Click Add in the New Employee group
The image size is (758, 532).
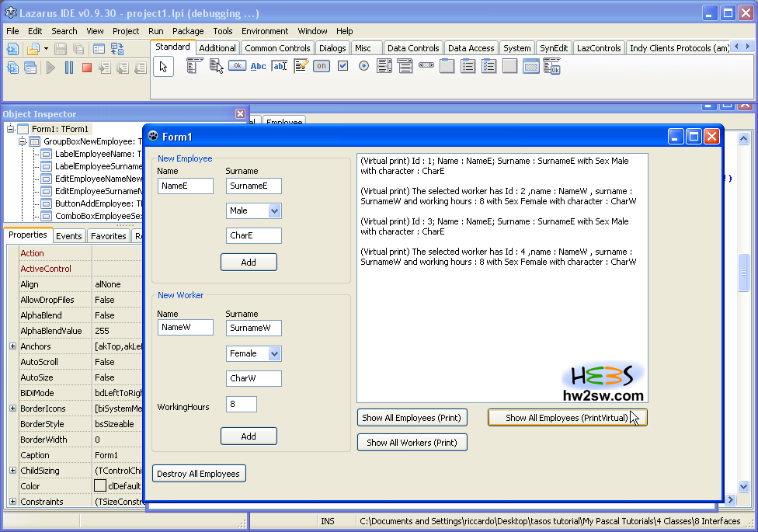click(x=249, y=263)
